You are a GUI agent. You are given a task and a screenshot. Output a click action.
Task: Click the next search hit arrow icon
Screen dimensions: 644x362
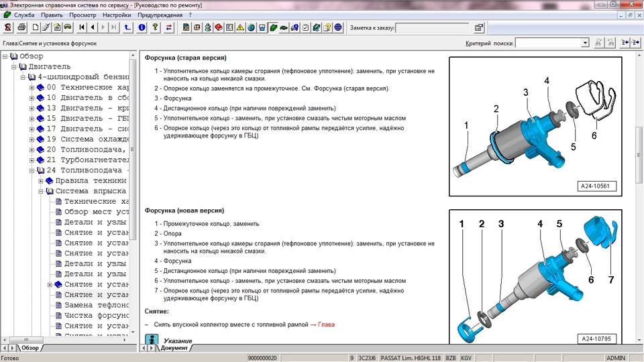[x=636, y=43]
